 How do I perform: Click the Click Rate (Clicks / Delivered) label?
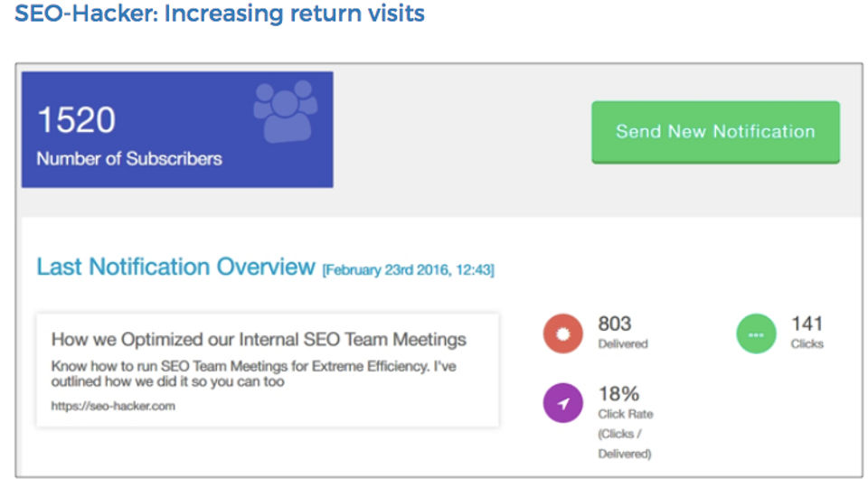click(625, 434)
